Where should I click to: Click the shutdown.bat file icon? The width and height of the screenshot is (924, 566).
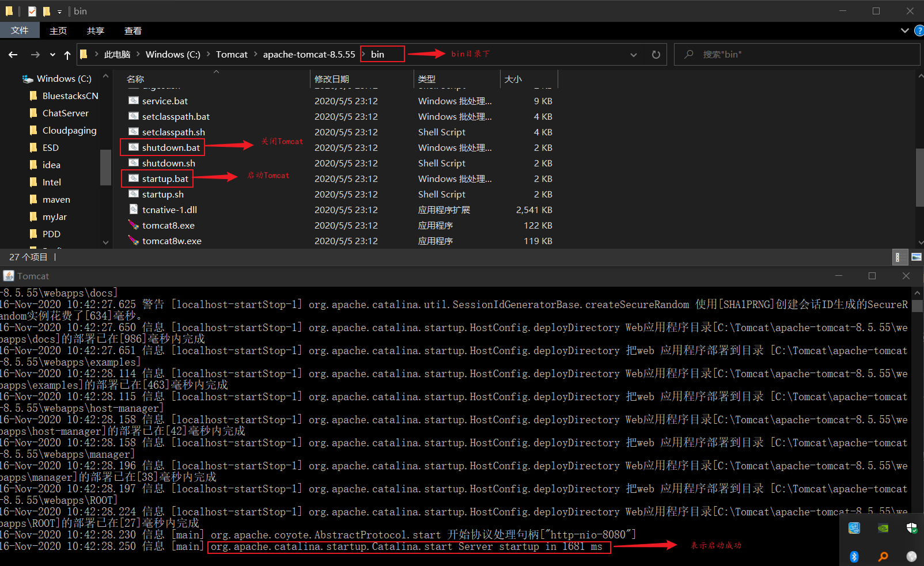[x=134, y=147]
